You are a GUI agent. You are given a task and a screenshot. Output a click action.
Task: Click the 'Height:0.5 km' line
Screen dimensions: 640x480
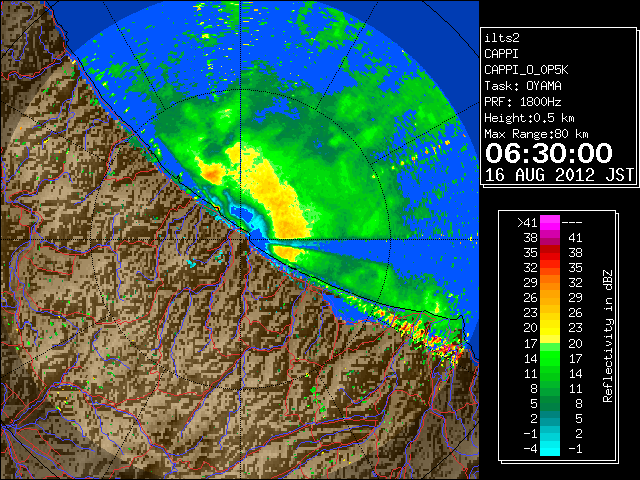[x=529, y=118]
